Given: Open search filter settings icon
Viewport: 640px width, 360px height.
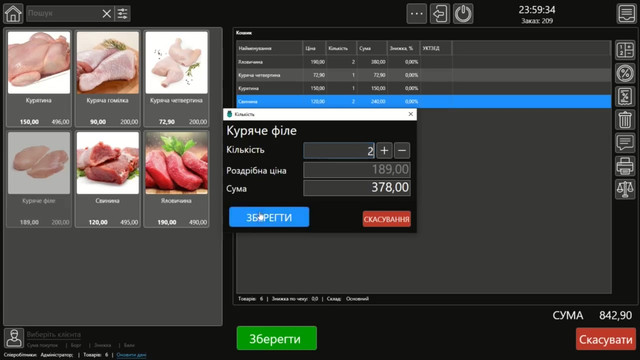Looking at the screenshot, I should click(x=122, y=14).
